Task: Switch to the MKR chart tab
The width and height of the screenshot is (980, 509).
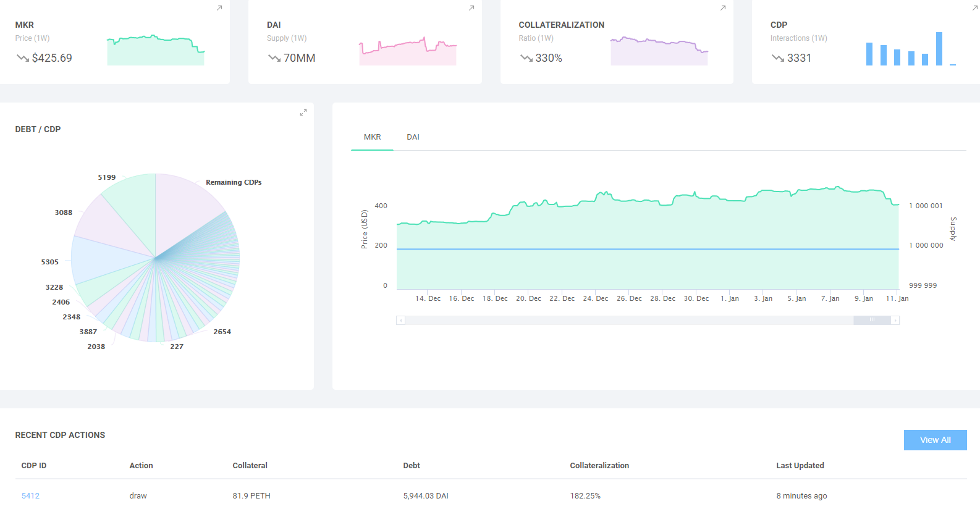Action: (x=372, y=137)
